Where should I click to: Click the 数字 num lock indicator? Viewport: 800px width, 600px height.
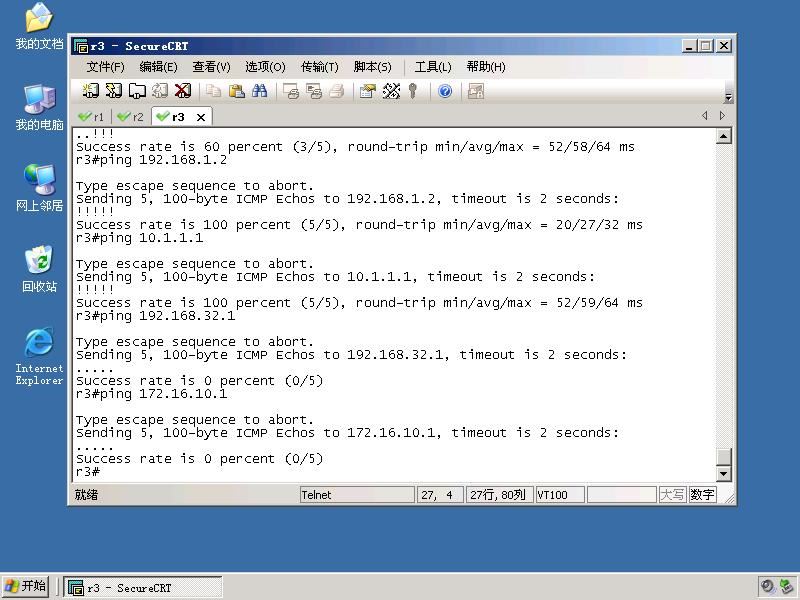[703, 495]
